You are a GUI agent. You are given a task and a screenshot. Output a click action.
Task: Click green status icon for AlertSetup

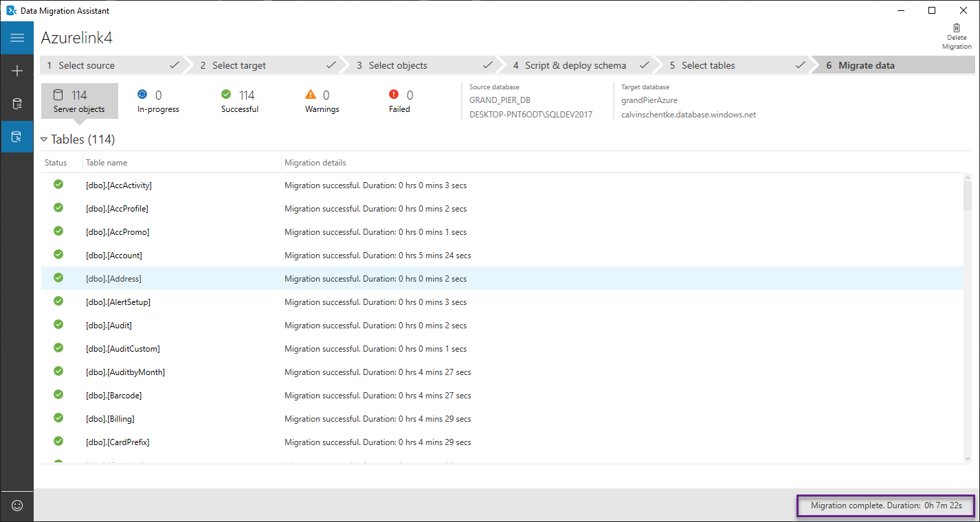[x=58, y=301]
